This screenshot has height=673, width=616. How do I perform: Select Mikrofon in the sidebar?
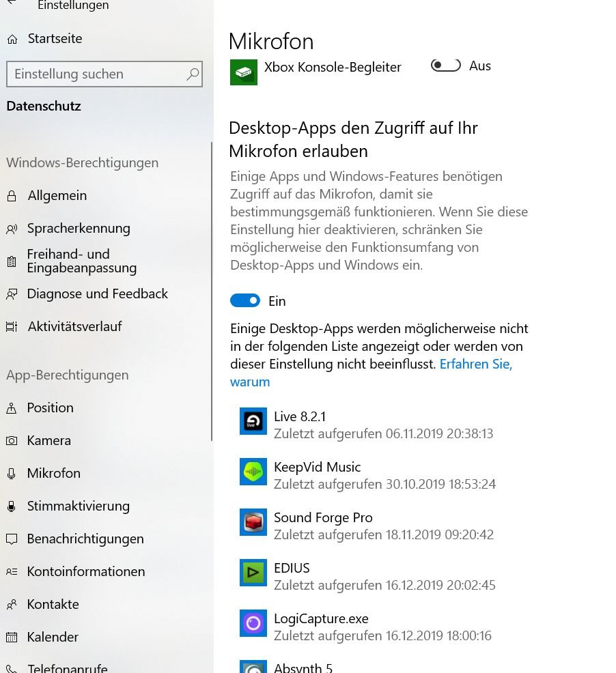click(53, 473)
